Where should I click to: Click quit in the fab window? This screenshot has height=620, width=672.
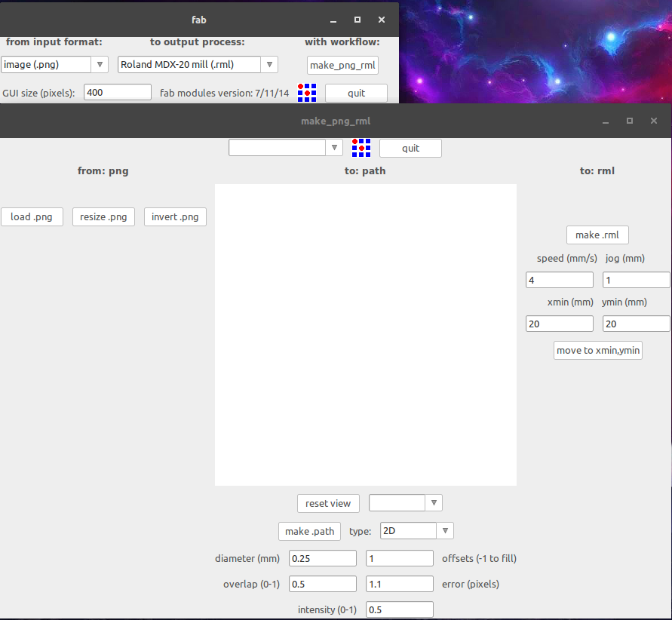tap(356, 93)
